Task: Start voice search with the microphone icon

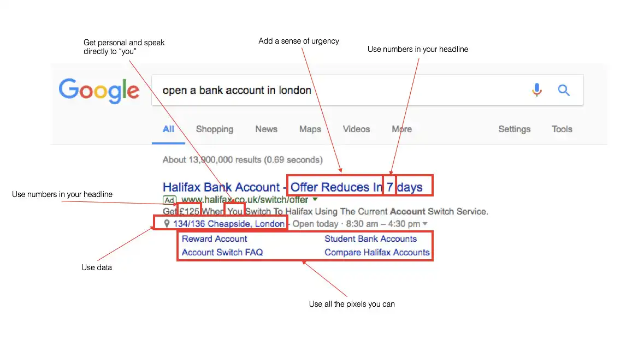Action: (537, 90)
